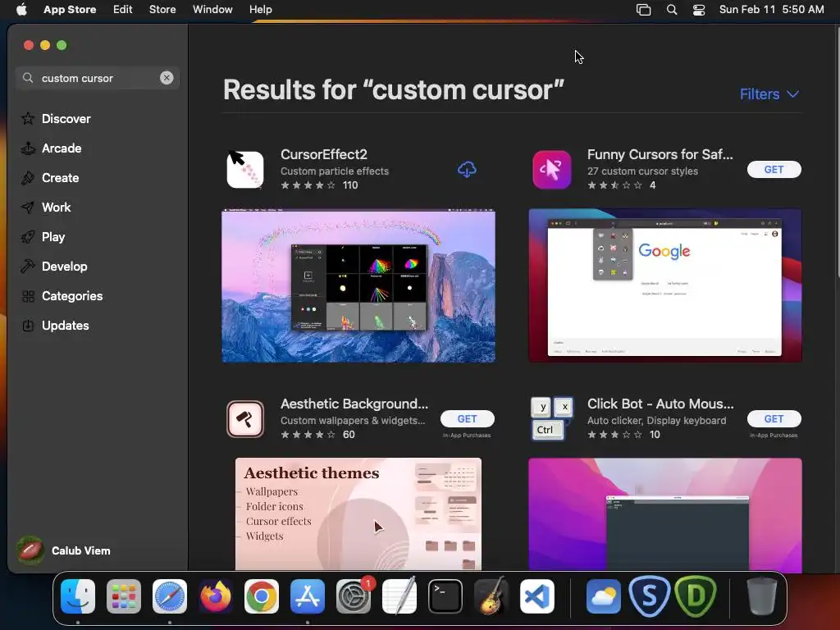Open CursorEffect2 title link
840x630 pixels.
(323, 154)
